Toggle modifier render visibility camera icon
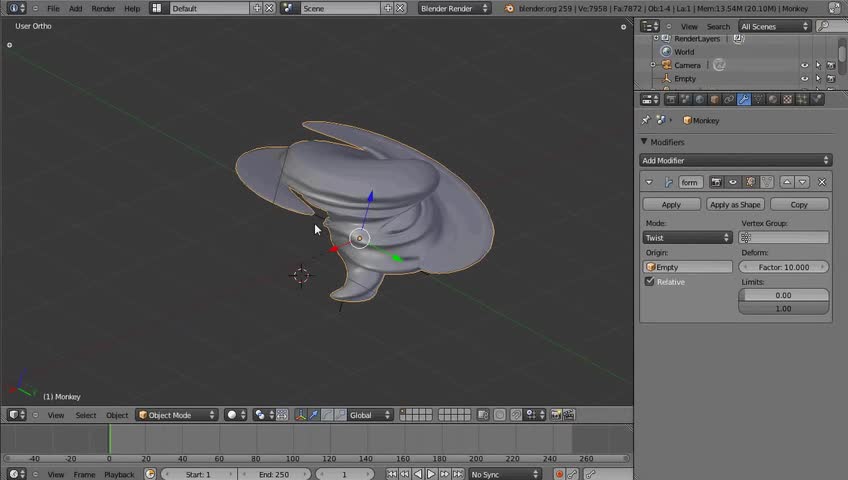 (716, 182)
